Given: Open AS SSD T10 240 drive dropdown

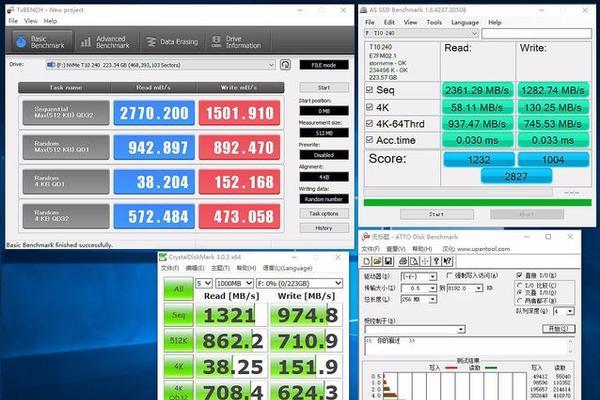Looking at the screenshot, I should (421, 33).
